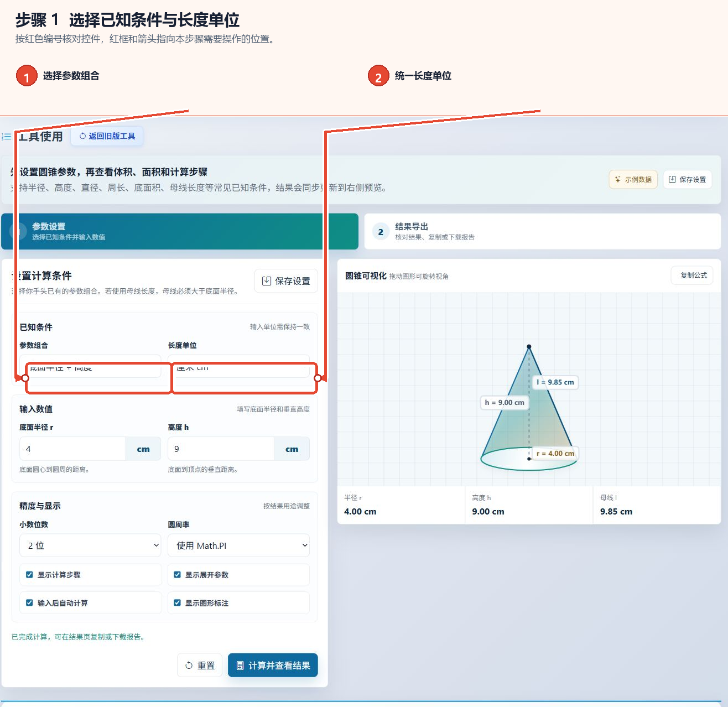Click the 半径 r value 4.00 cm
This screenshot has height=707, width=728.
(360, 512)
